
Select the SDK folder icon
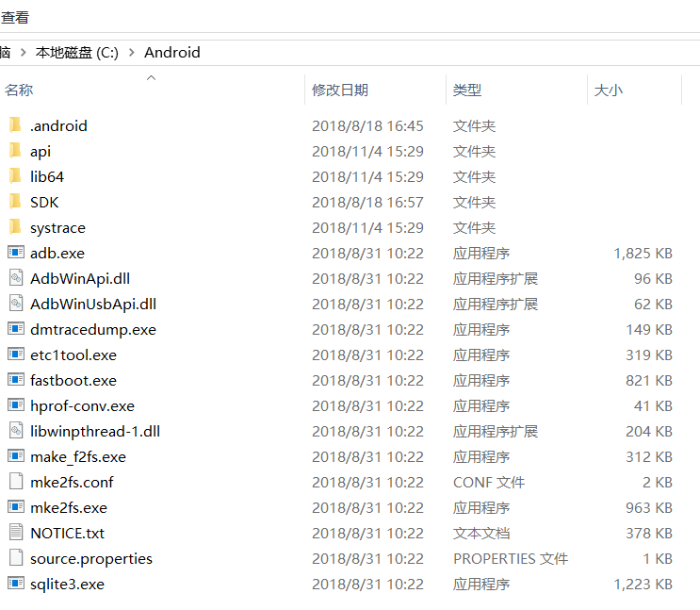(15, 201)
